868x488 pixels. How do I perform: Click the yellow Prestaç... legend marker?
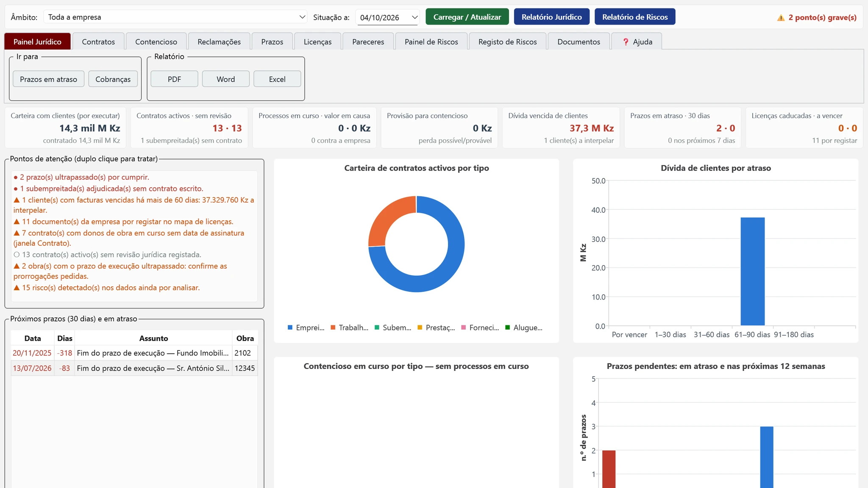pos(420,327)
